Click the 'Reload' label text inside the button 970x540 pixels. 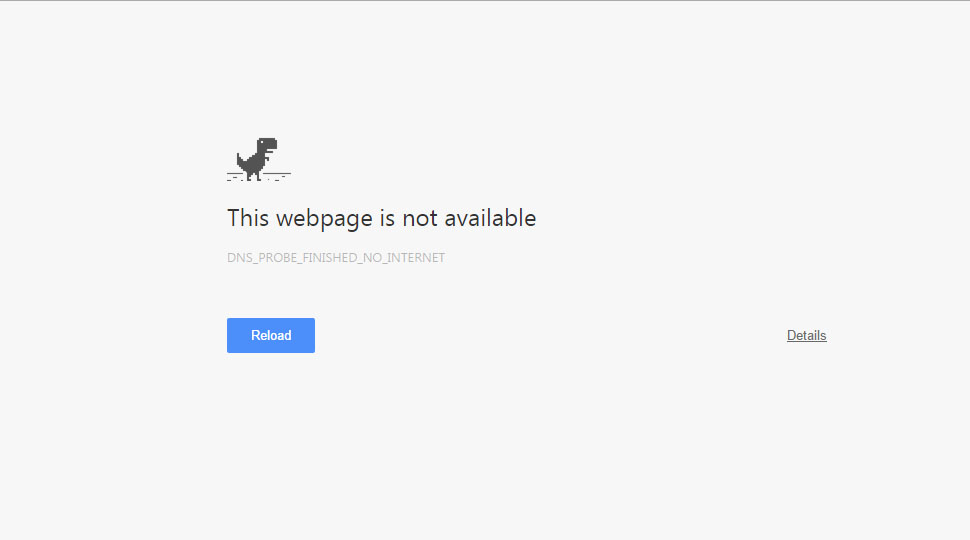click(271, 335)
